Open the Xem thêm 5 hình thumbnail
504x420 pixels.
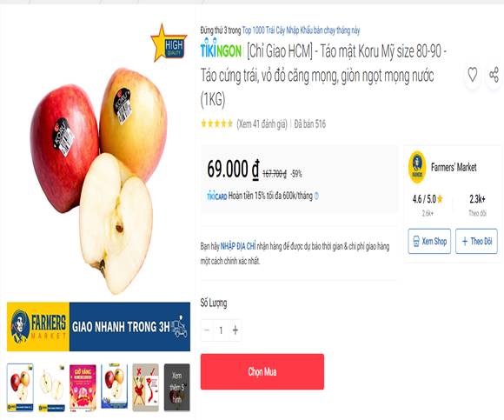point(177,388)
